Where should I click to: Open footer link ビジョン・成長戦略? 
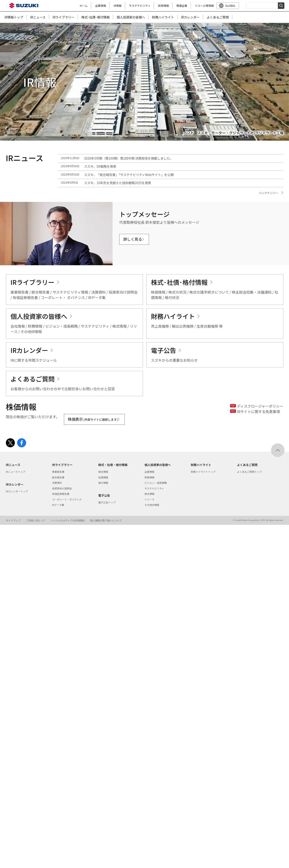pos(156,483)
